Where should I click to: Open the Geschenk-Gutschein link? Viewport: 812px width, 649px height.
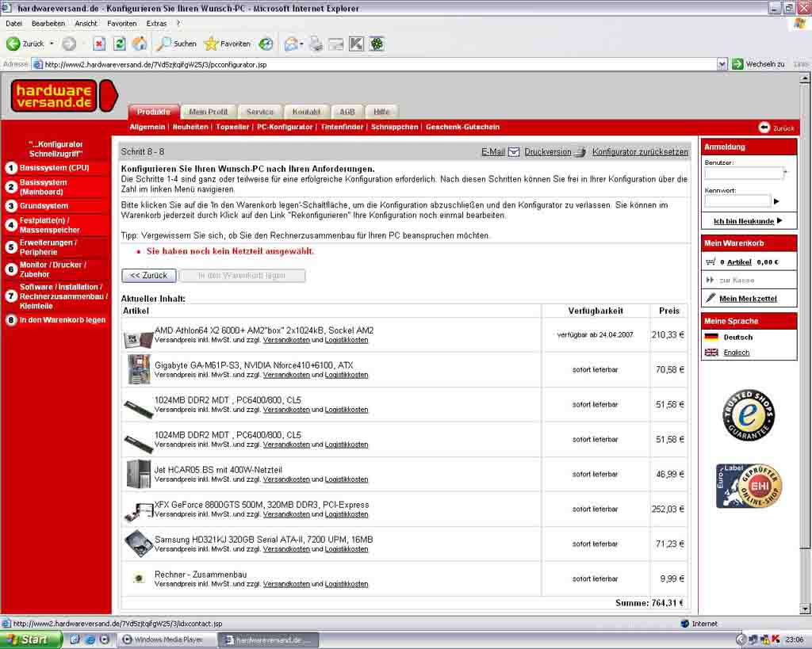[462, 127]
